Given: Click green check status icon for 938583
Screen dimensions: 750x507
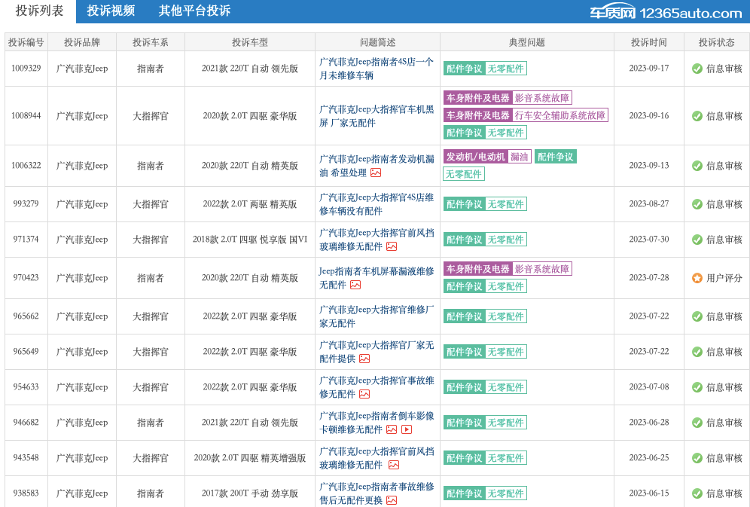Looking at the screenshot, I should 697,493.
